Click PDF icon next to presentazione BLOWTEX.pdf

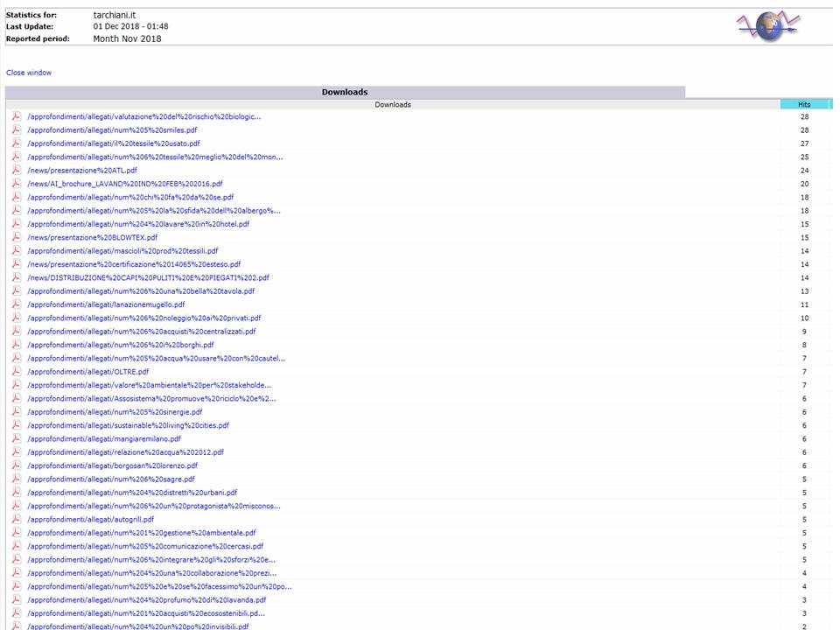point(16,237)
